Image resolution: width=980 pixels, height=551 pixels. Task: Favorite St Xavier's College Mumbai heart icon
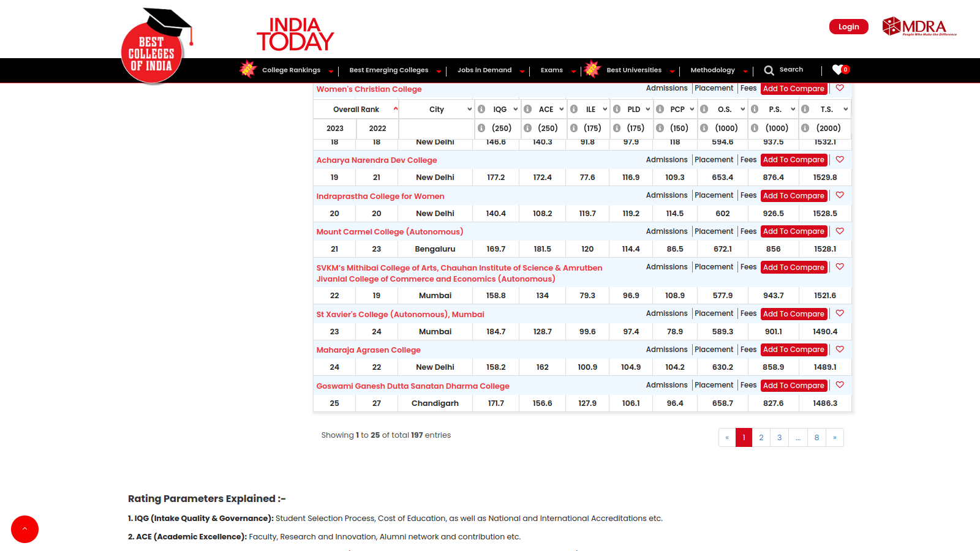[x=840, y=313]
